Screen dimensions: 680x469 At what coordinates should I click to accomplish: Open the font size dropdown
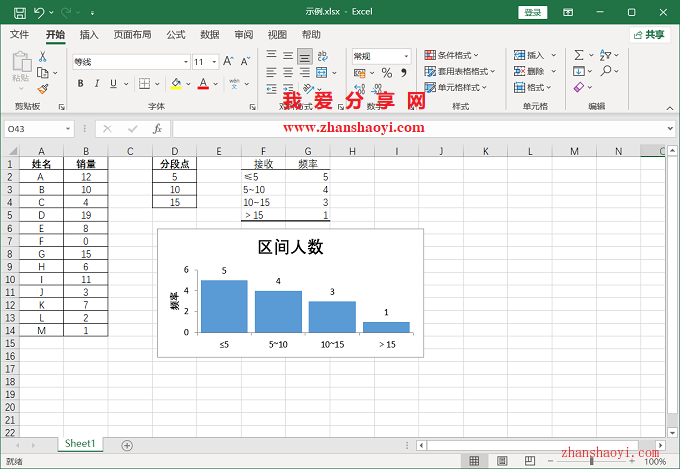pos(214,62)
